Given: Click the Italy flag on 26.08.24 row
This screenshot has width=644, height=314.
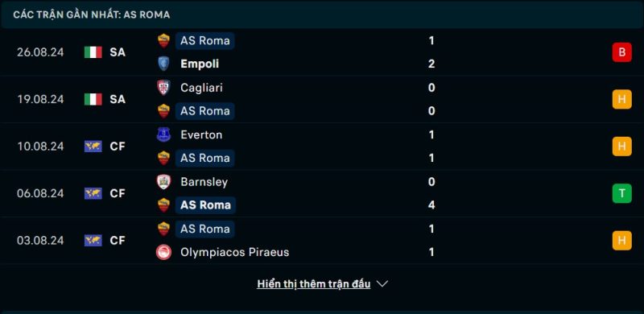Looking at the screenshot, I should [x=93, y=52].
